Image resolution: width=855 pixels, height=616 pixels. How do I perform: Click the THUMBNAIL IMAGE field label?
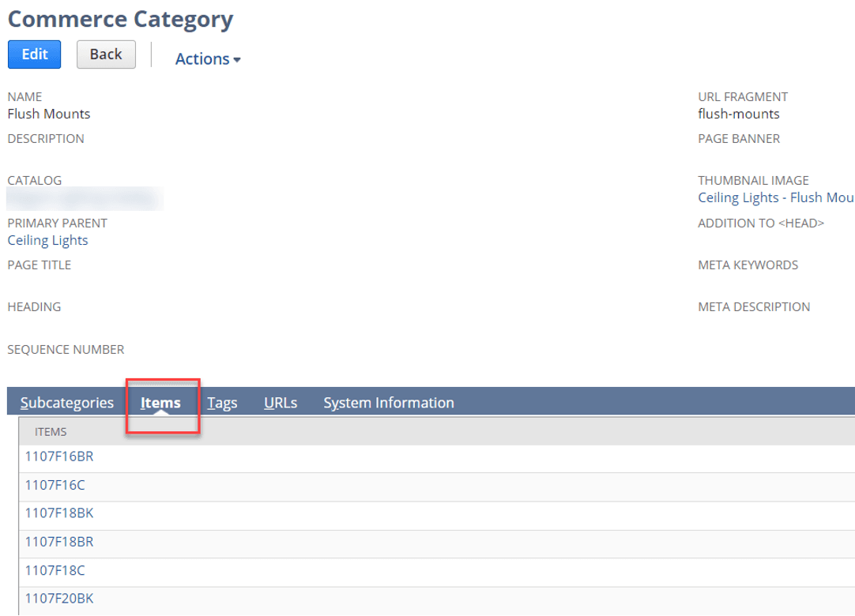[x=754, y=180]
